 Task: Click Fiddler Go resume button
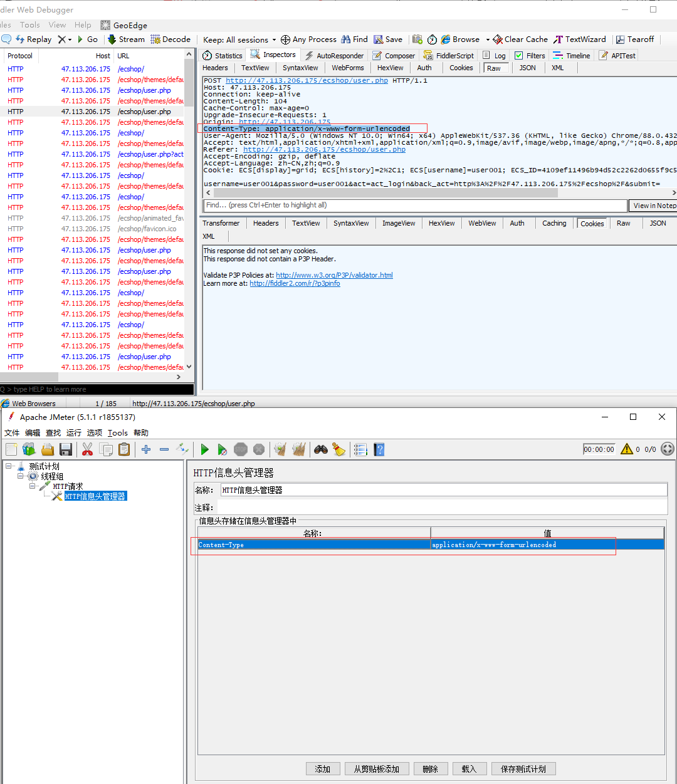point(87,39)
